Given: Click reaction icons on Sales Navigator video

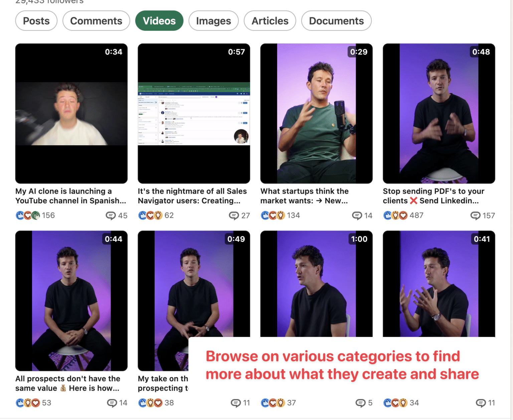Looking at the screenshot, I should 150,215.
